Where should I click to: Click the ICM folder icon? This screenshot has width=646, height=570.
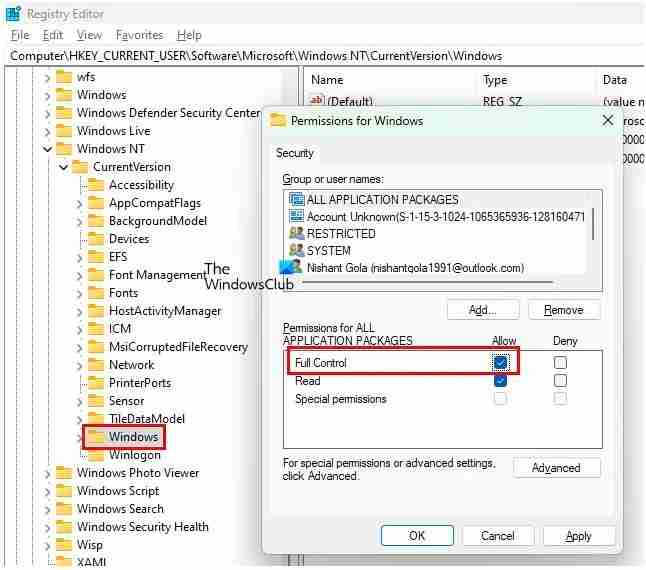[x=96, y=329]
